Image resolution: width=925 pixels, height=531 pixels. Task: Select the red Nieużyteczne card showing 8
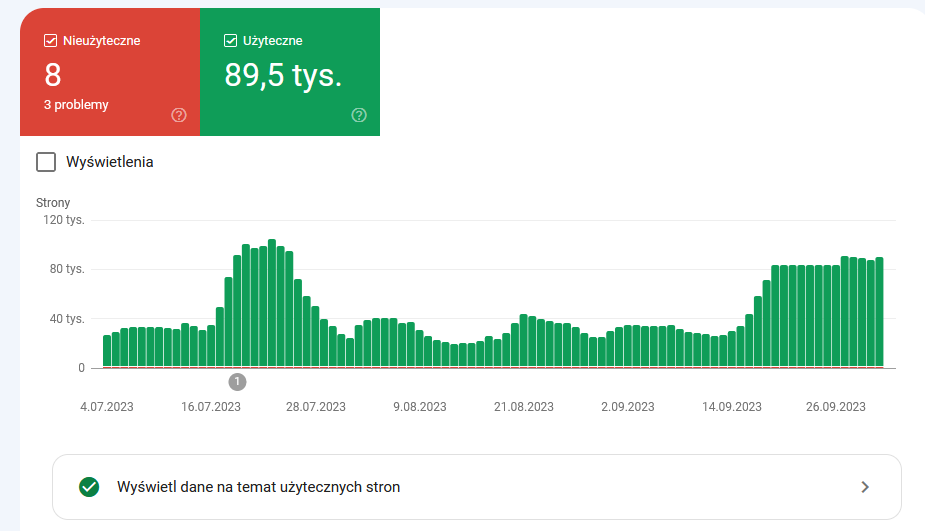110,72
